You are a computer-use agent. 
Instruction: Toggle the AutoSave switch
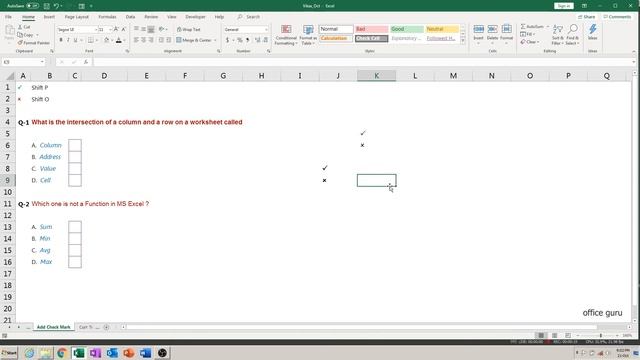pyautogui.click(x=32, y=6)
